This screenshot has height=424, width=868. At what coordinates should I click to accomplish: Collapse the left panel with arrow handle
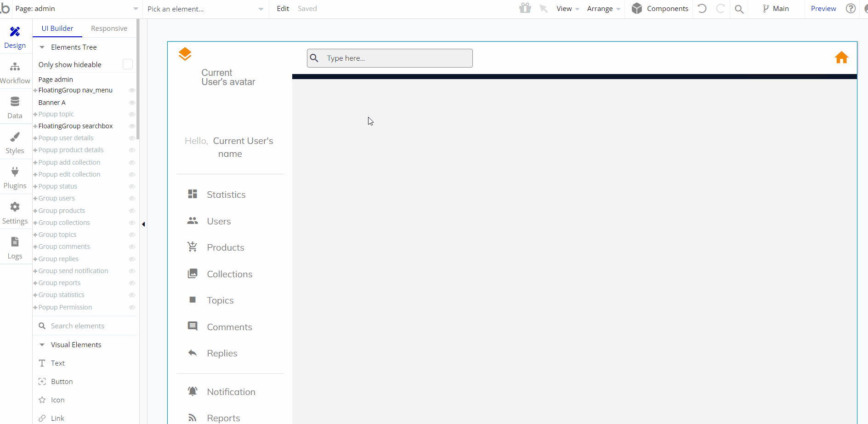click(143, 224)
